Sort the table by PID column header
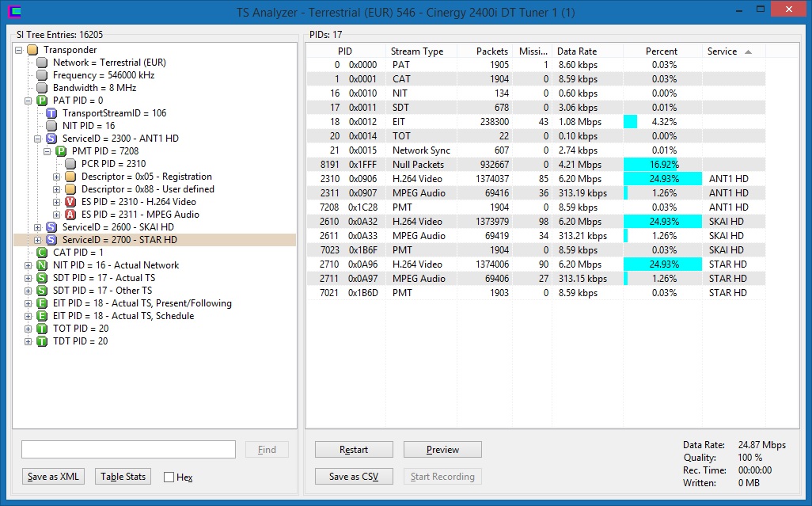This screenshot has height=506, width=812. (x=345, y=51)
